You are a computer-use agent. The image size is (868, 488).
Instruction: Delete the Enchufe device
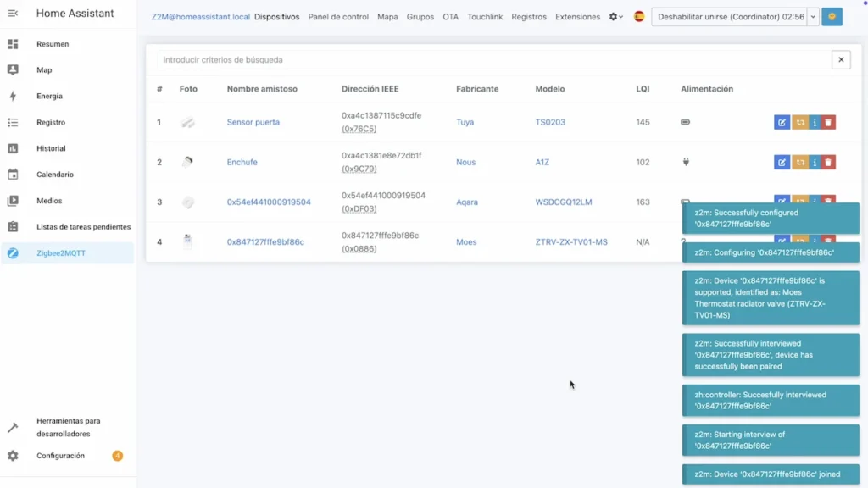pos(828,162)
